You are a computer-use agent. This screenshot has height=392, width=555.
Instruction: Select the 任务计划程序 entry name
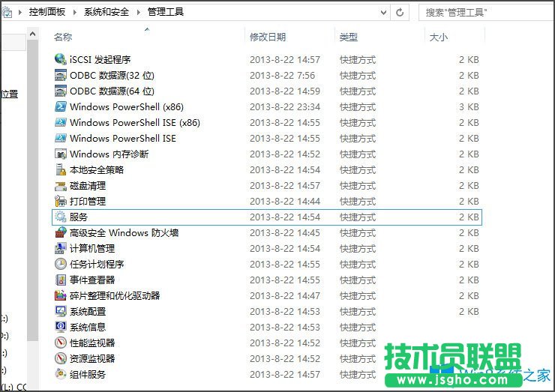click(x=97, y=265)
